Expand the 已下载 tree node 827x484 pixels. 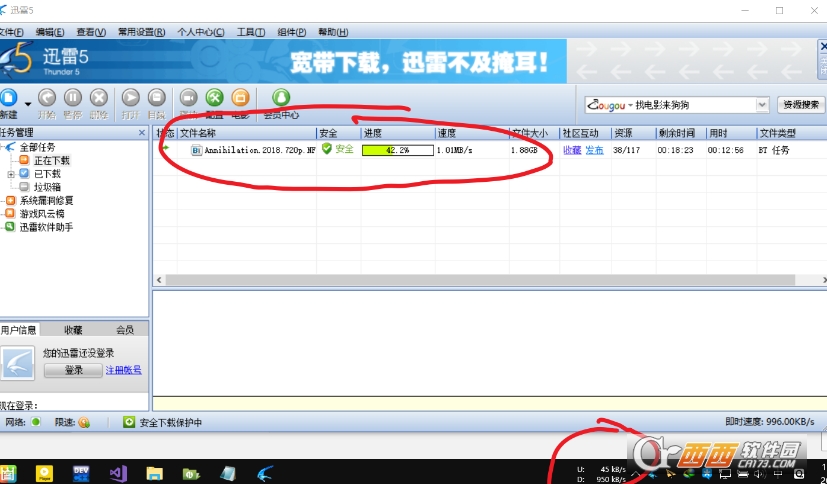(x=11, y=174)
